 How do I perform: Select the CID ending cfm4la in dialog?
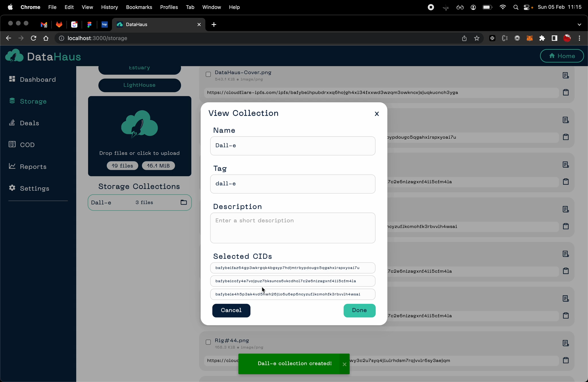[x=293, y=281]
